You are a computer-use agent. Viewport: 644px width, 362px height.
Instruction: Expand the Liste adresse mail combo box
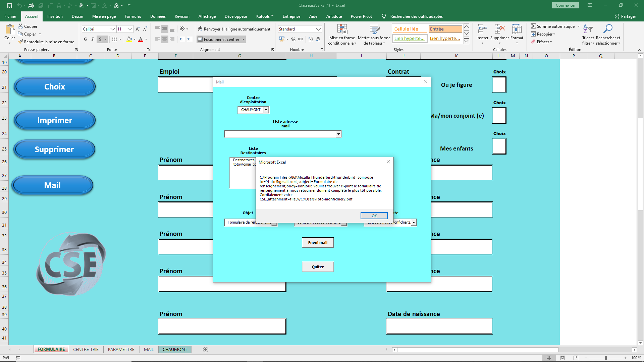pyautogui.click(x=338, y=134)
